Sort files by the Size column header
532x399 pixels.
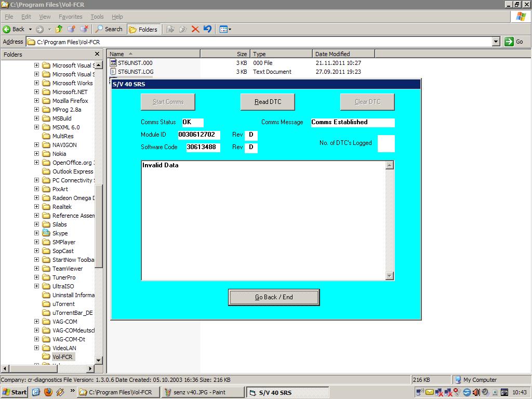click(225, 54)
